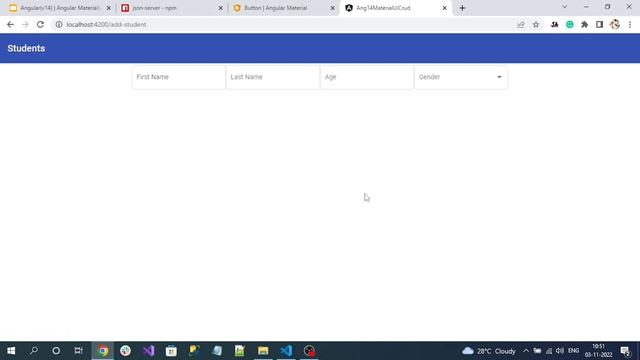
Task: Focus the Last Name input field
Action: 273,77
